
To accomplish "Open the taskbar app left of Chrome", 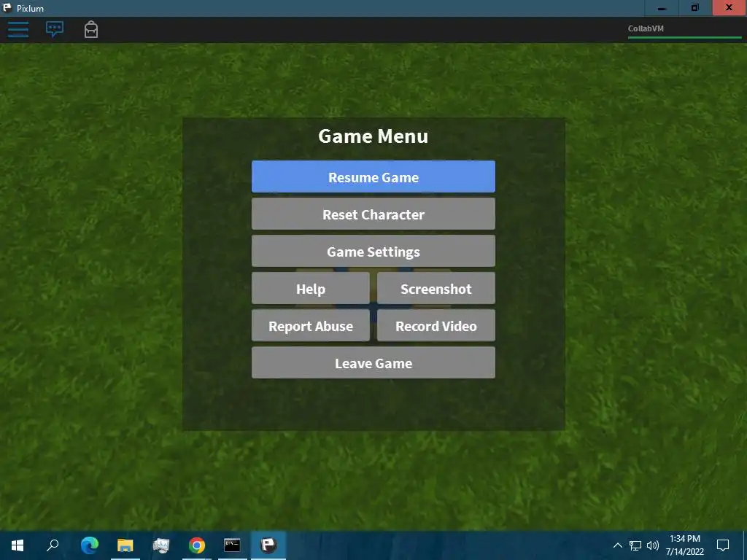I will coord(161,545).
